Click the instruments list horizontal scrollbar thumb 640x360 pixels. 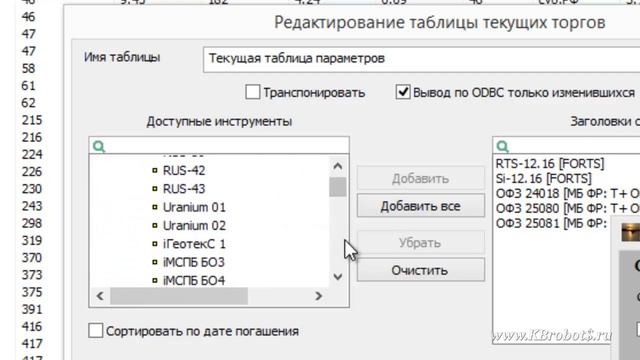179,296
